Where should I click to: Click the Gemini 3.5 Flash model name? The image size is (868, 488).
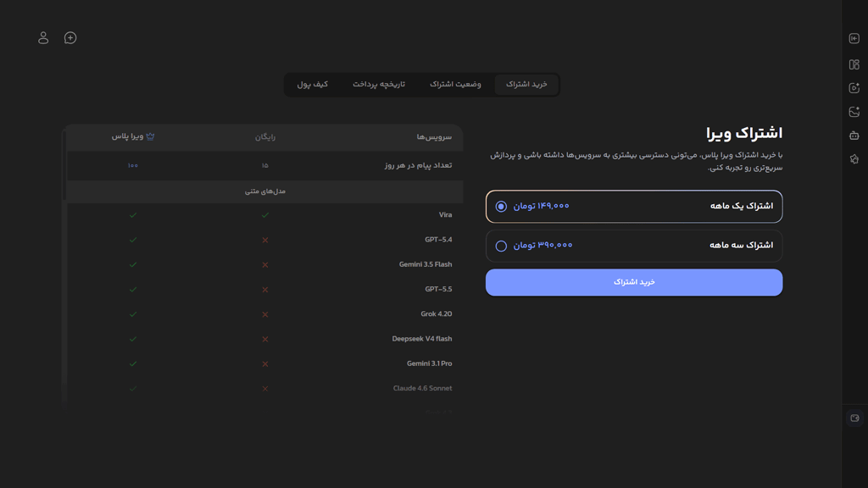point(426,264)
